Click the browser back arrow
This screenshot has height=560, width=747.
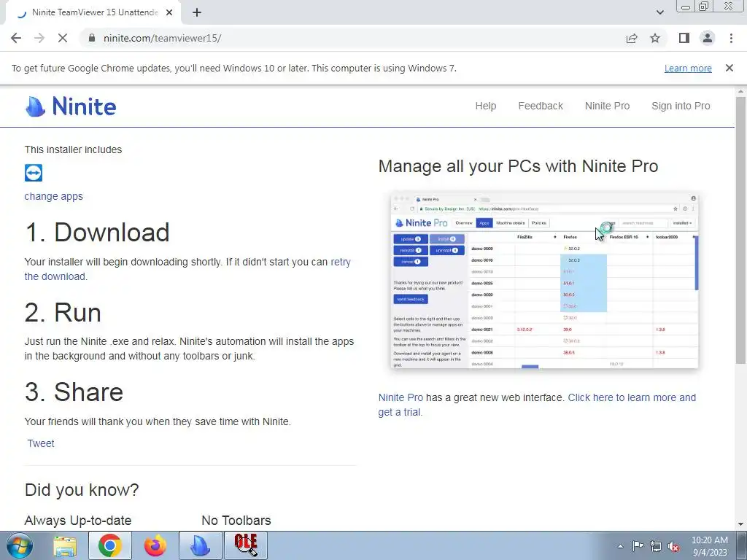point(16,38)
